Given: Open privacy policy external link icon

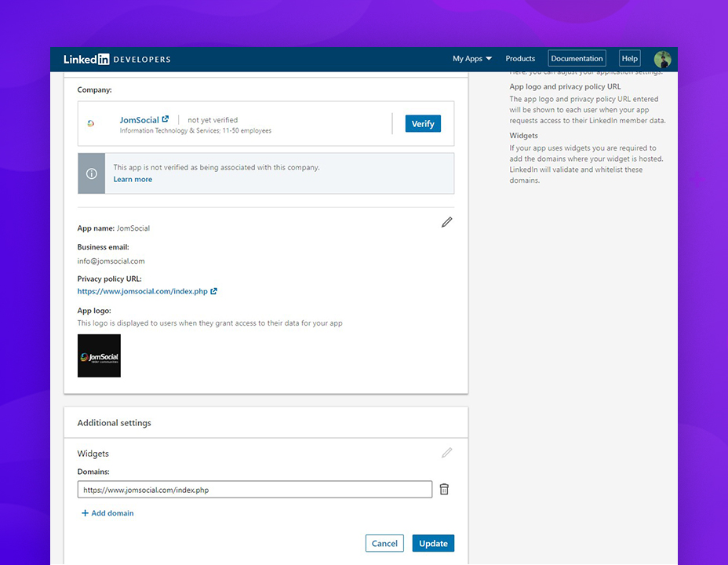Looking at the screenshot, I should 213,291.
